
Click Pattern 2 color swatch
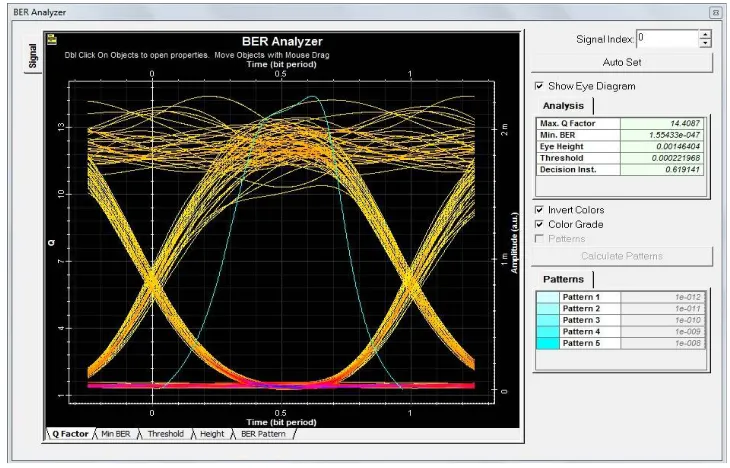tap(548, 309)
